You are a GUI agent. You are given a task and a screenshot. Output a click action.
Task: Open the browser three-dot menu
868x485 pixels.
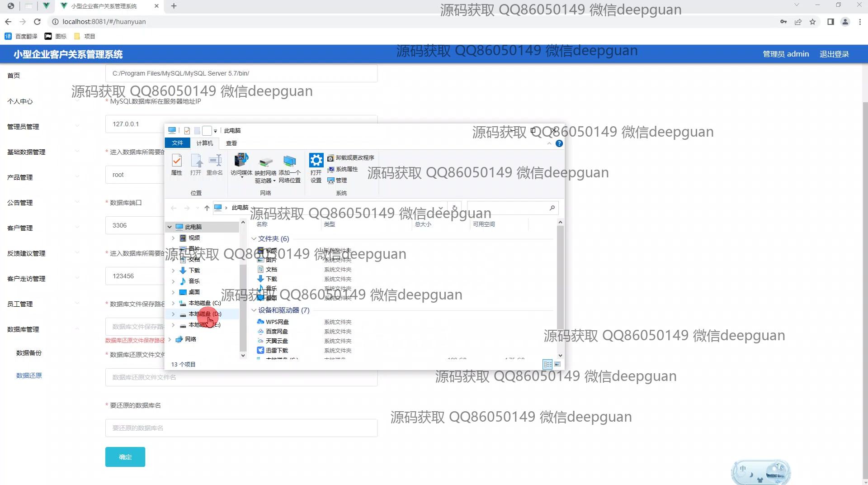(x=860, y=22)
